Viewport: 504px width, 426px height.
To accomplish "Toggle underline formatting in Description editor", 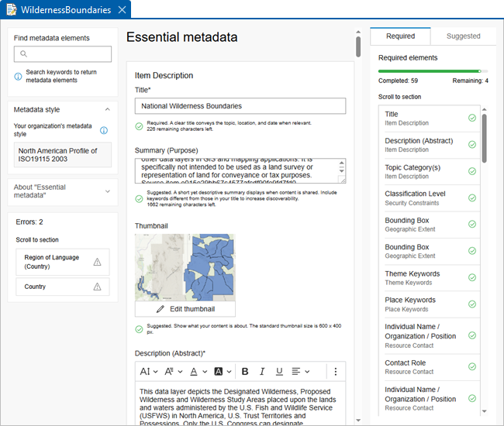I will click(x=279, y=372).
